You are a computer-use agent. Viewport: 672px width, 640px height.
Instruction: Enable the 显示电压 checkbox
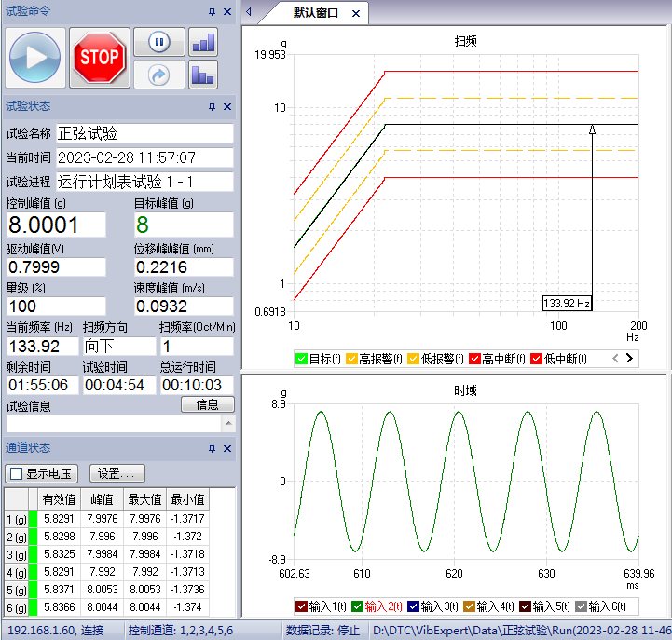(x=16, y=474)
